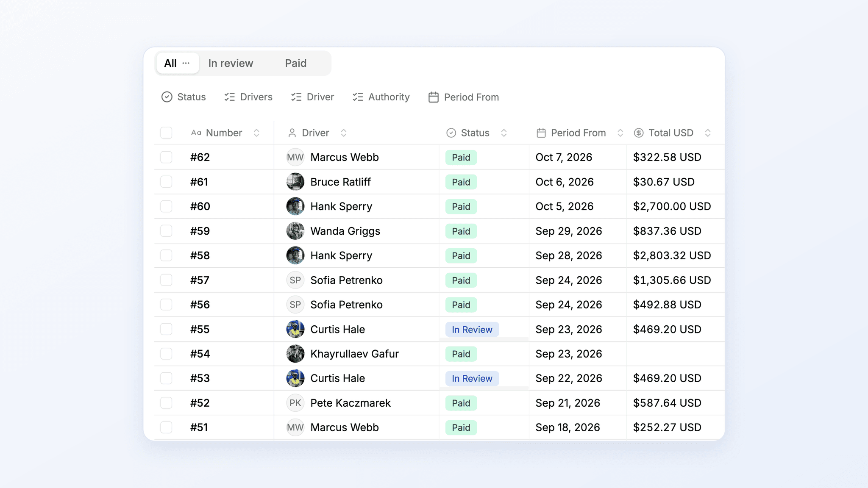Image resolution: width=868 pixels, height=488 pixels.
Task: Click driver name Bruce Ratliff
Action: click(x=340, y=182)
